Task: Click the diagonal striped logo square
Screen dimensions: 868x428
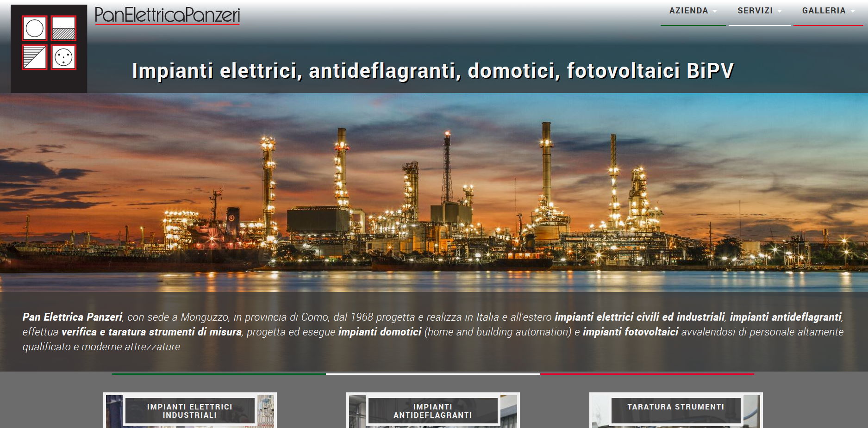Action: (x=35, y=57)
